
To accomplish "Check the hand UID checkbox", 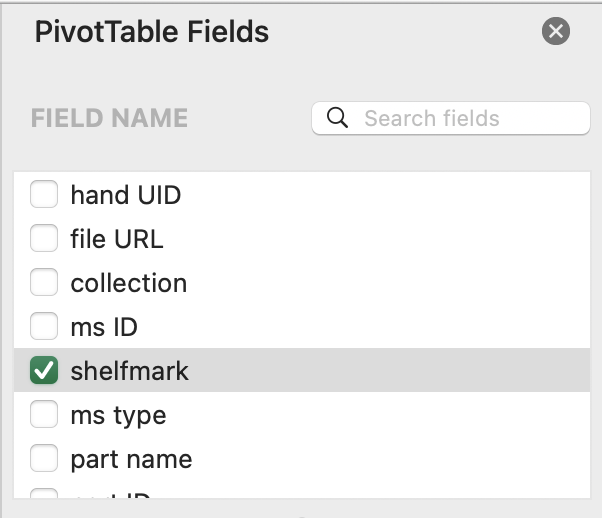I will click(44, 194).
